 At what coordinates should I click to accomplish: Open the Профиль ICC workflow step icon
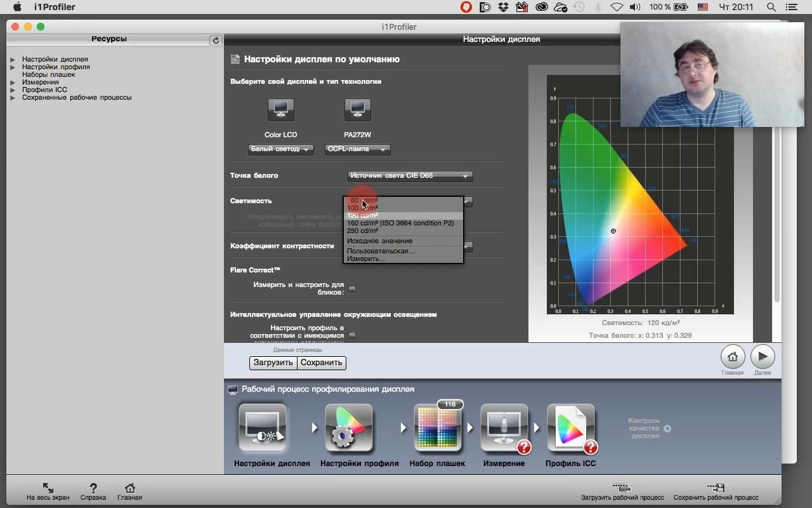(571, 429)
